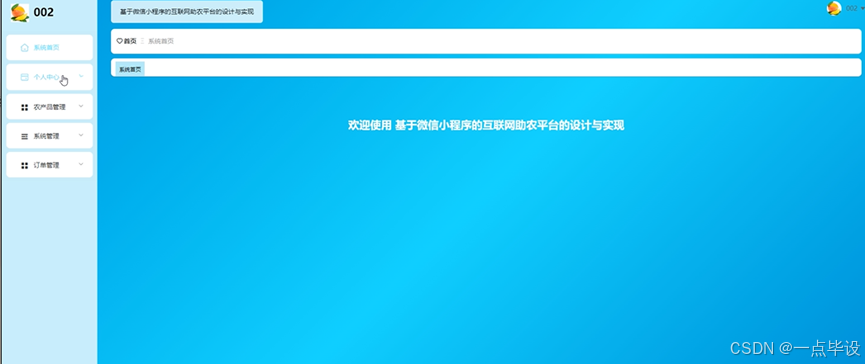Click the house icon in 系统首页 menu
The height and width of the screenshot is (364, 865).
(24, 48)
